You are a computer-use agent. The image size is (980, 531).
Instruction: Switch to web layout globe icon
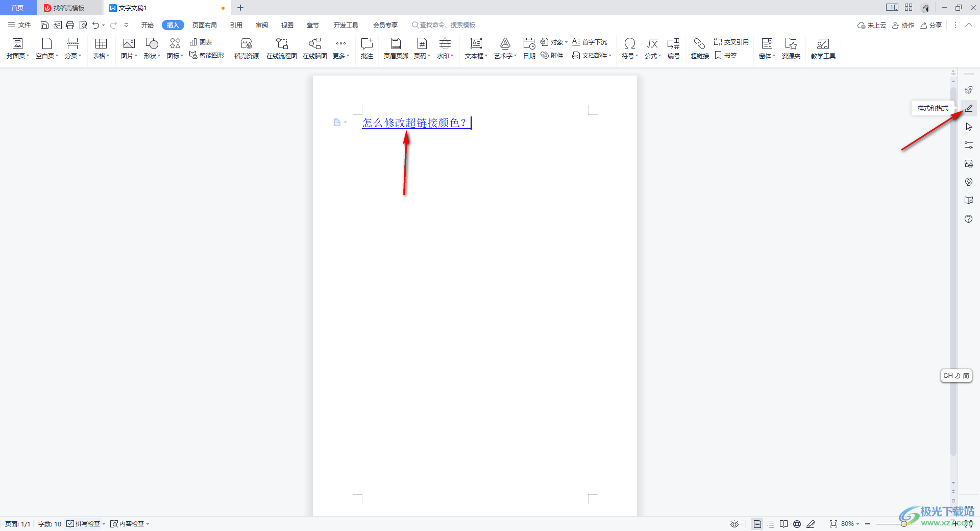[797, 524]
